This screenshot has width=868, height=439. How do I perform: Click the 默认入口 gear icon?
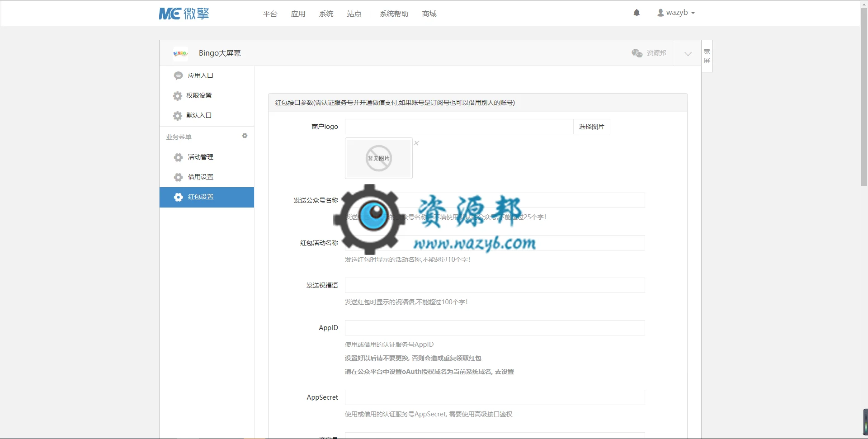178,116
